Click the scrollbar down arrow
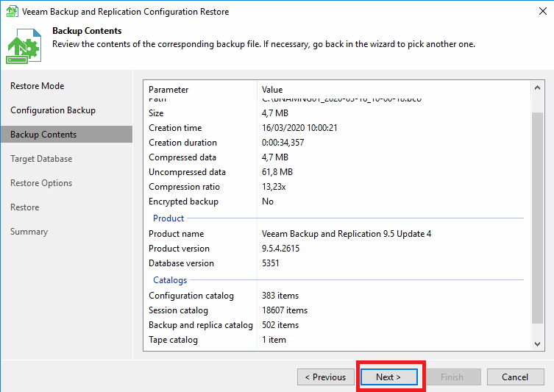The width and height of the screenshot is (554, 392). tap(537, 343)
